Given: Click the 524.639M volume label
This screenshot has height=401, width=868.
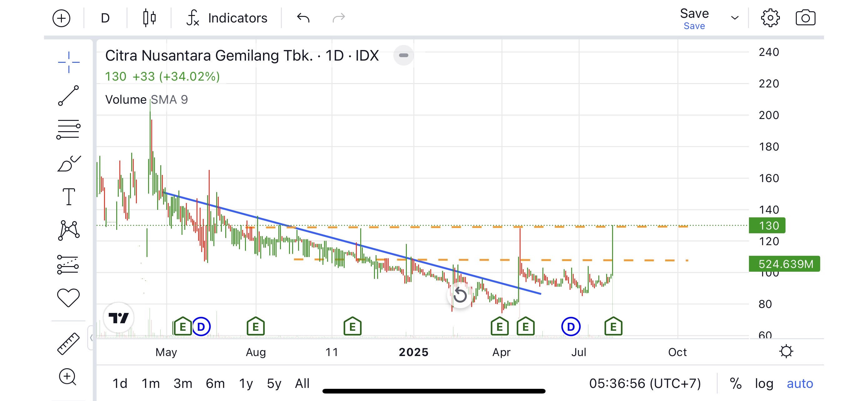Looking at the screenshot, I should coord(785,264).
